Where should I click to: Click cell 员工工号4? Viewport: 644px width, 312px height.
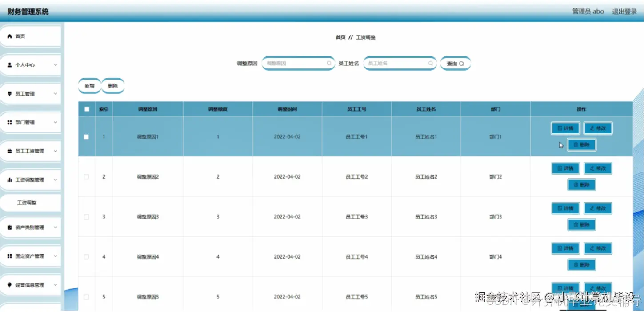click(x=357, y=257)
